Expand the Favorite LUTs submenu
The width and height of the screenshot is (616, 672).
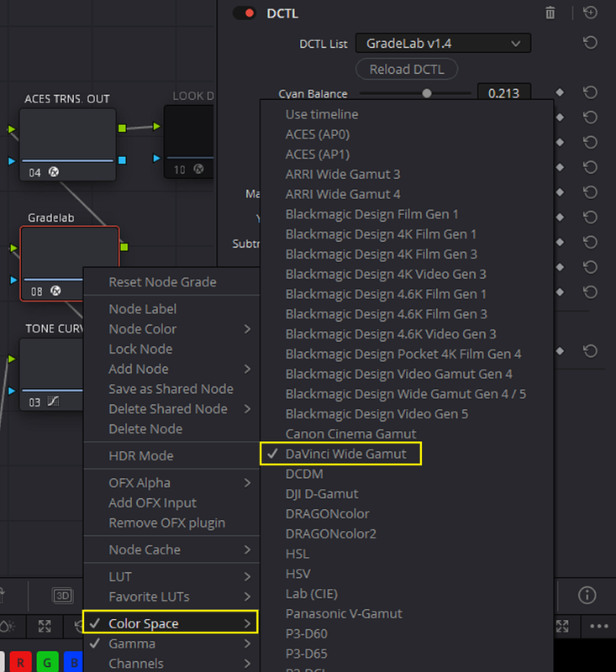tap(171, 596)
